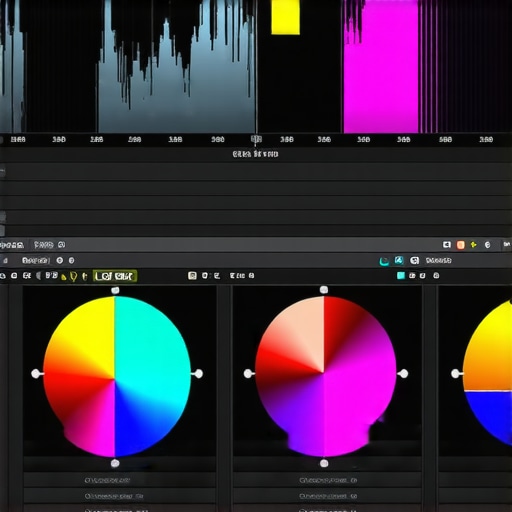
Task: Click the round grey icon right of the yellow-green star
Action: click(487, 245)
